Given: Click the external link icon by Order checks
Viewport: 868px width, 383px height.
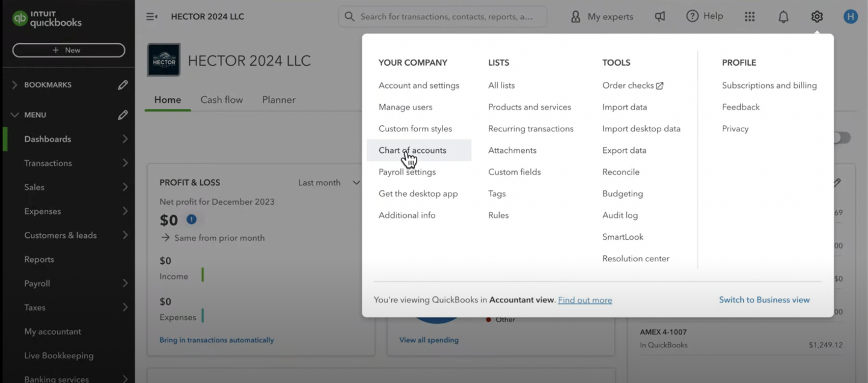Looking at the screenshot, I should (x=659, y=86).
